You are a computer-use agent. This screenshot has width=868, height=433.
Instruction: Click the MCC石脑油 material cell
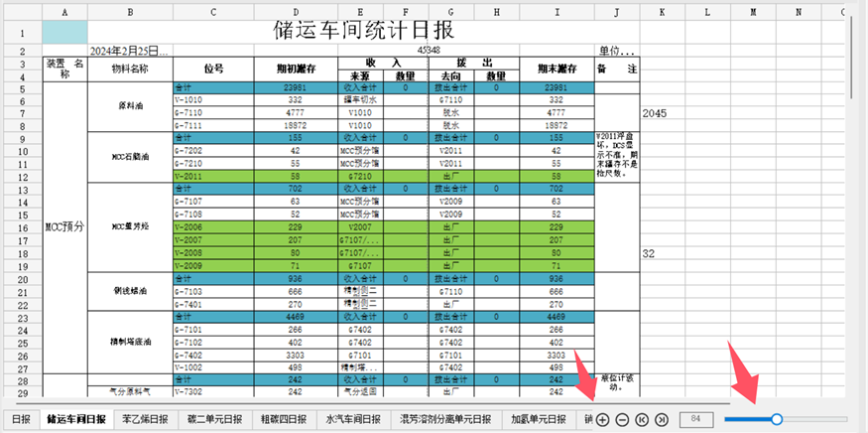[x=131, y=156]
